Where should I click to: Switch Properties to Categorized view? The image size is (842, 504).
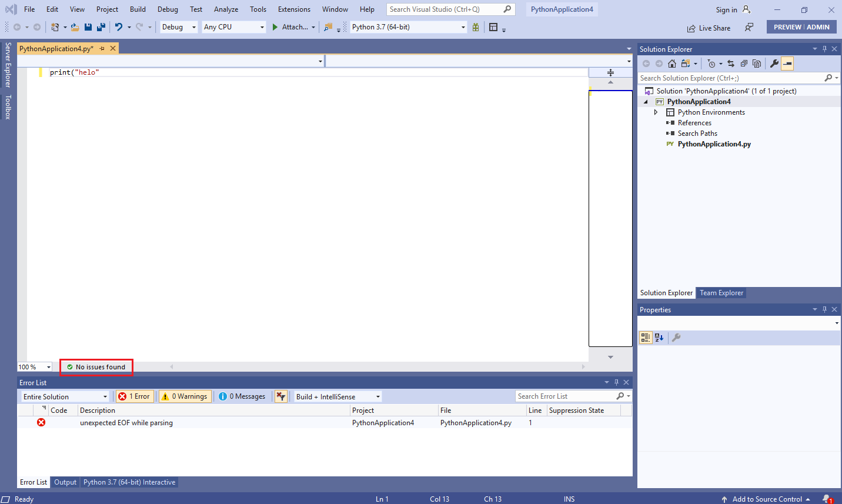[646, 338]
